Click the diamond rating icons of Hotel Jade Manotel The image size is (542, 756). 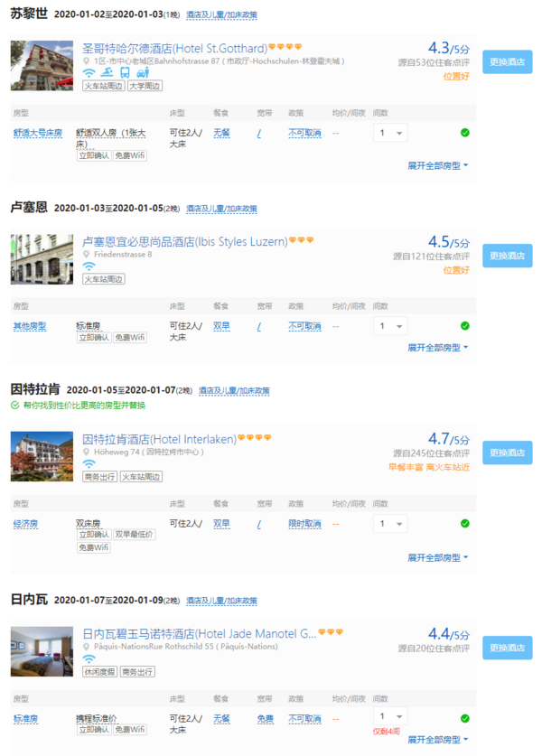click(331, 631)
